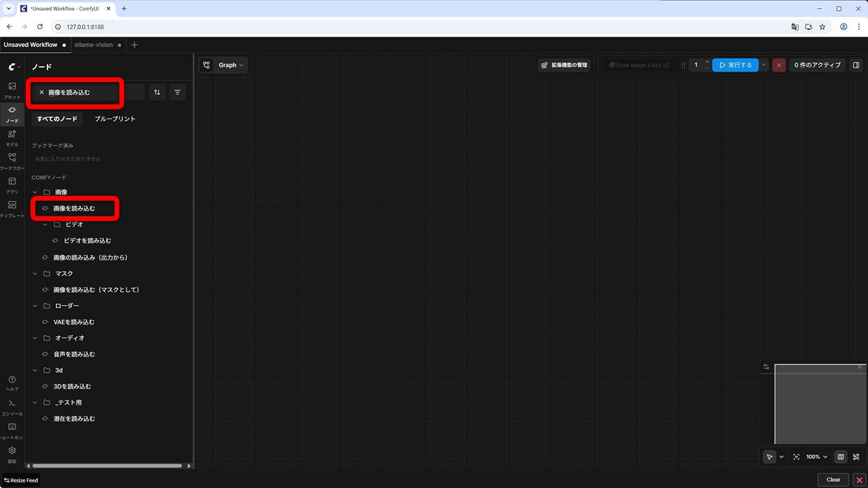Toggle link visibility in canvas toolbar
This screenshot has height=488, width=868.
(x=856, y=457)
